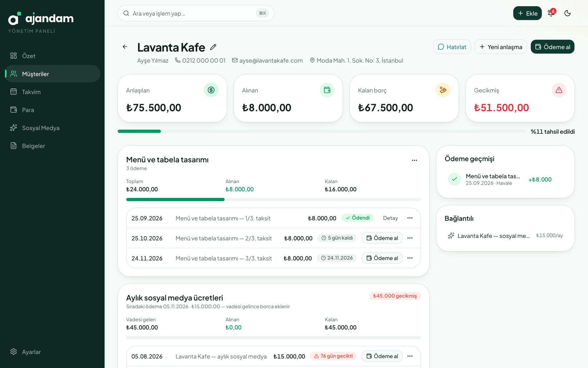
Task: Click the ajandam logo
Action: point(41,19)
